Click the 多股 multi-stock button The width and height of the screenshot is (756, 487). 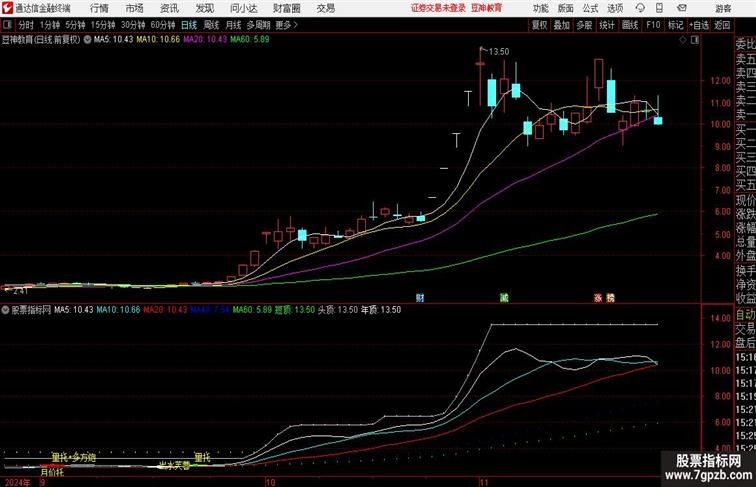click(584, 25)
